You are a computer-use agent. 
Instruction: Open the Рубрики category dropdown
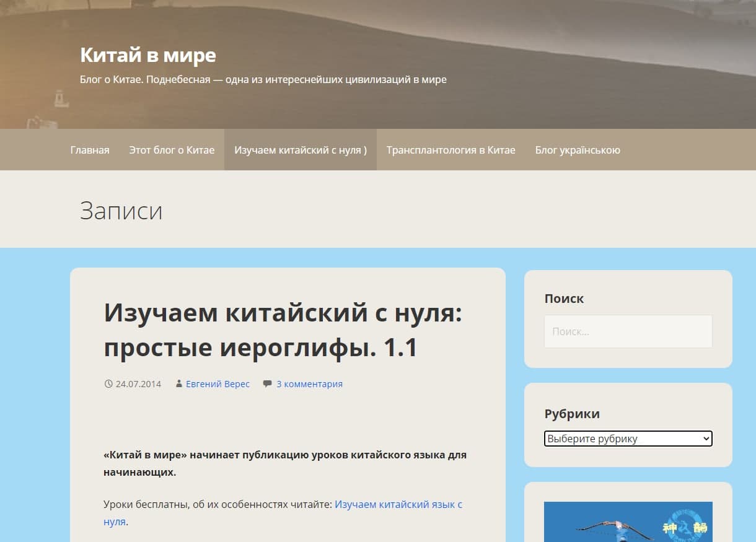pos(628,439)
